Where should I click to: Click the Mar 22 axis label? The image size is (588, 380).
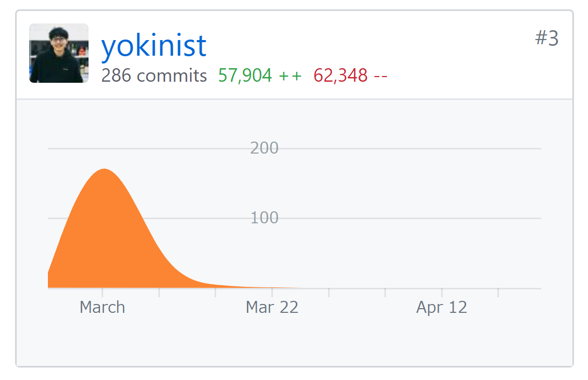click(x=272, y=307)
